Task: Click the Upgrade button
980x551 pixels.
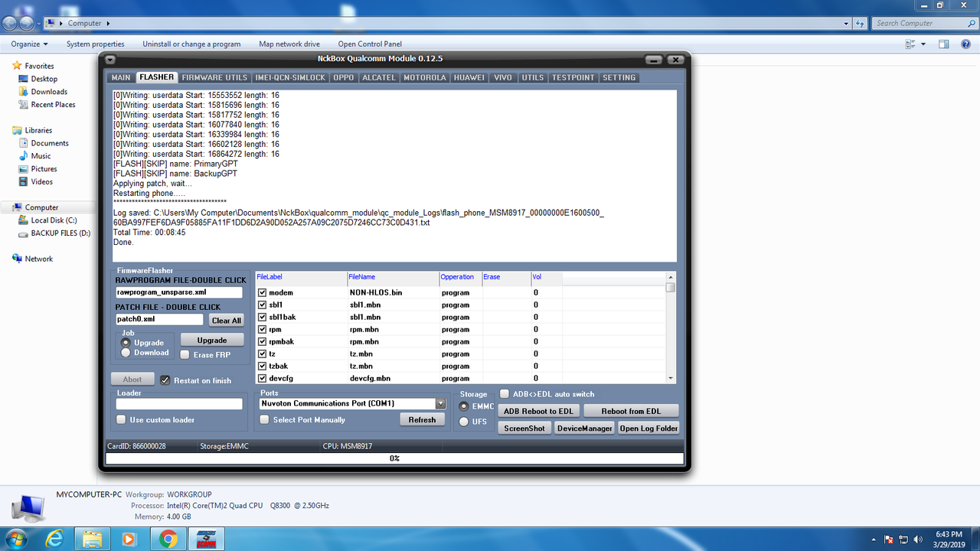Action: tap(212, 340)
